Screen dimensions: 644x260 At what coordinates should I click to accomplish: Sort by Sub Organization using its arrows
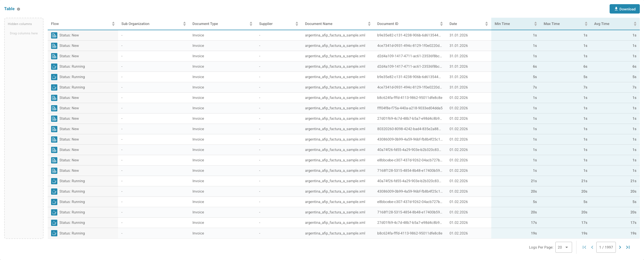[x=185, y=24]
